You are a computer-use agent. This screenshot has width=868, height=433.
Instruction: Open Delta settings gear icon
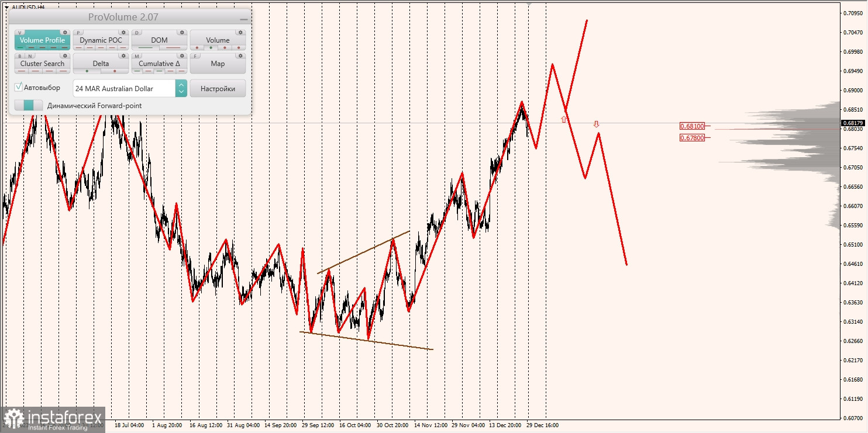pyautogui.click(x=123, y=56)
